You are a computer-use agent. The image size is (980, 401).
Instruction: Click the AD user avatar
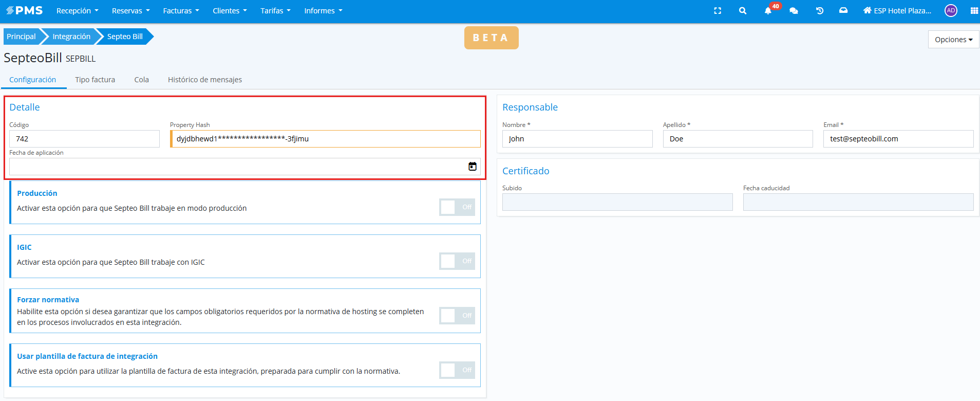(x=951, y=11)
